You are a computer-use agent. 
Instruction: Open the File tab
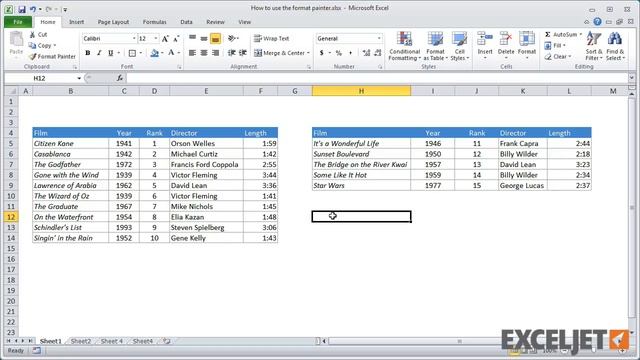click(x=18, y=22)
